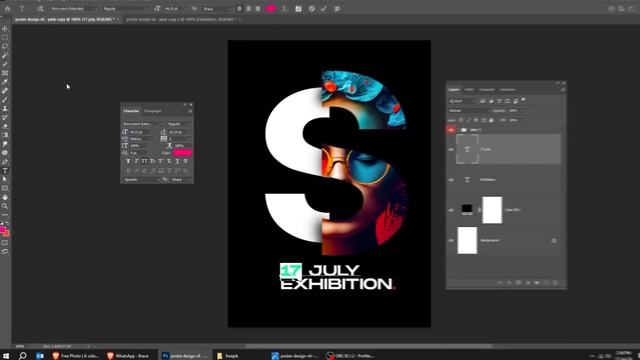Click the create new layer icon
Screen dimensions: 640x360
(x=546, y=282)
